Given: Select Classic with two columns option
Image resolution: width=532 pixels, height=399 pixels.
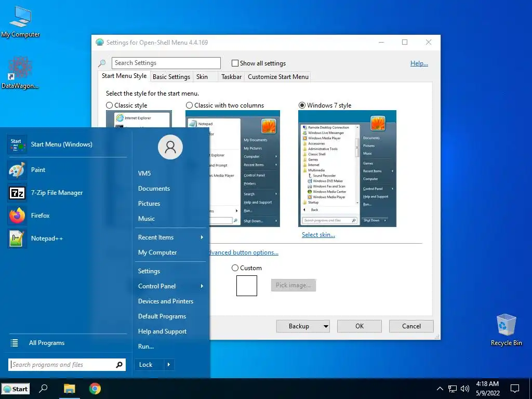Looking at the screenshot, I should [189, 105].
